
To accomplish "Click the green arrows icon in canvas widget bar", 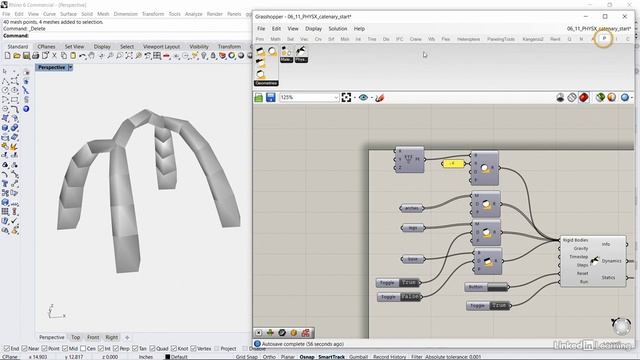I will [x=270, y=333].
